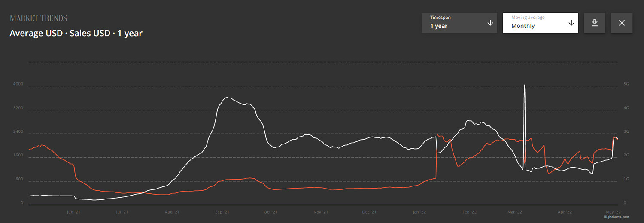This screenshot has height=223, width=644.
Task: Select the May '22 x-axis label
Action: (x=613, y=212)
